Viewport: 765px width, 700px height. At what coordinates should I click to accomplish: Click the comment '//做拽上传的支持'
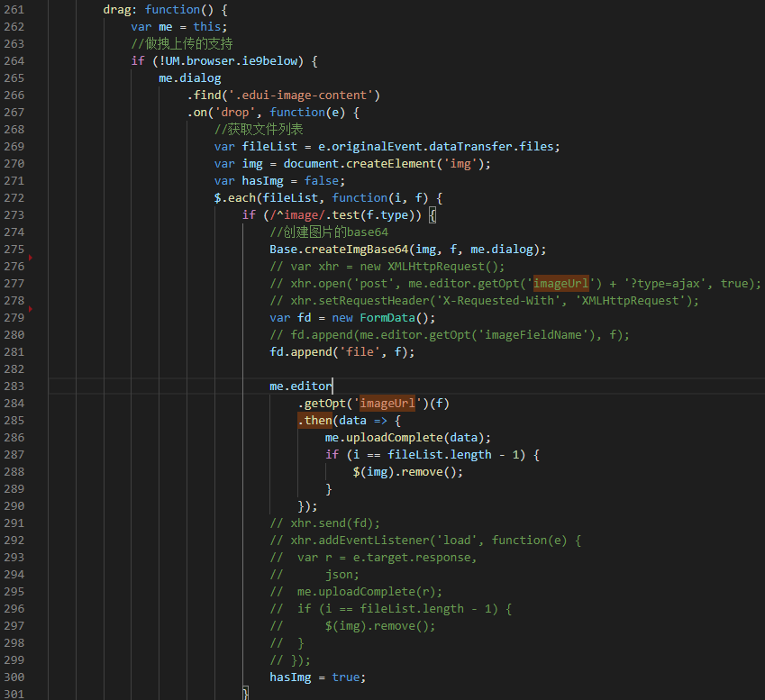[181, 44]
